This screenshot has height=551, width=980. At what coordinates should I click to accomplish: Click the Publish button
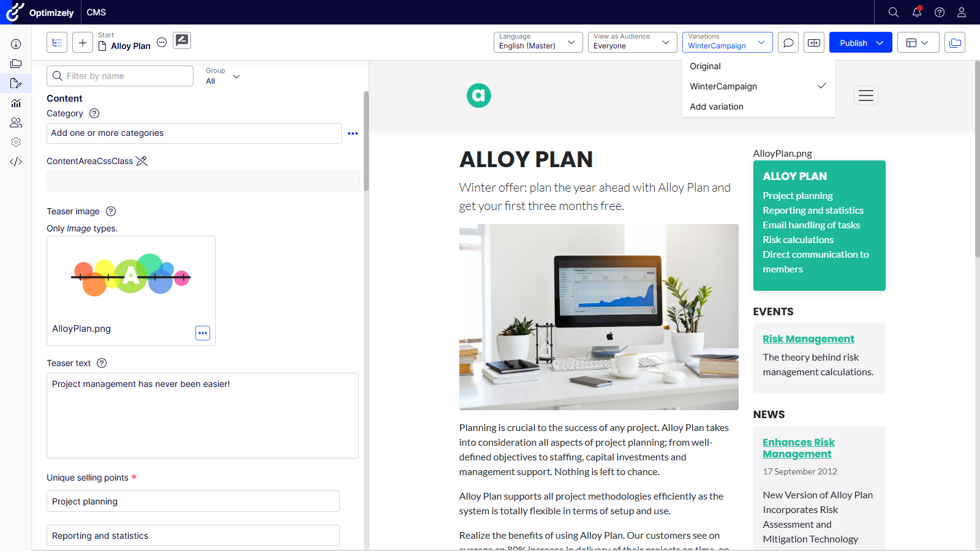[x=853, y=43]
